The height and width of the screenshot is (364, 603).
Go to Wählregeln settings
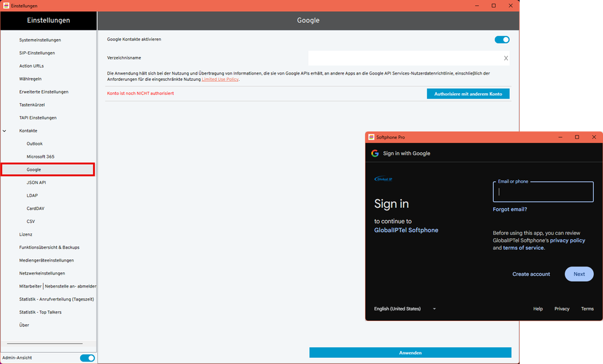[30, 79]
